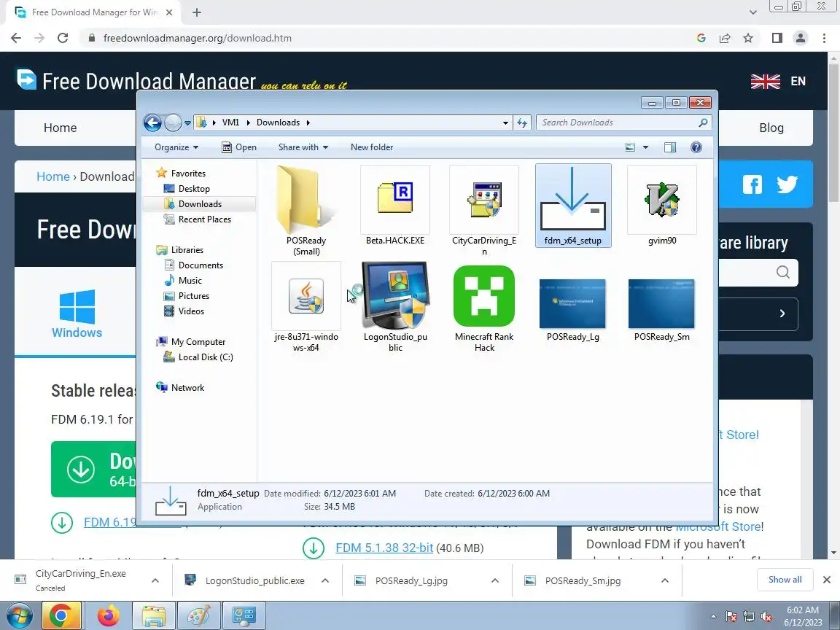This screenshot has width=840, height=630.
Task: Click the Explorer Forward arrow button
Action: tap(173, 122)
